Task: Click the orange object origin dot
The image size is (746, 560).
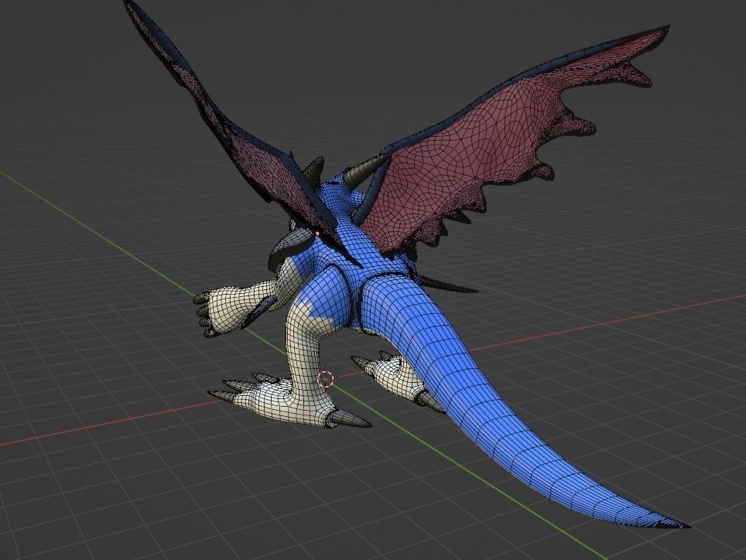Action: coord(317,234)
